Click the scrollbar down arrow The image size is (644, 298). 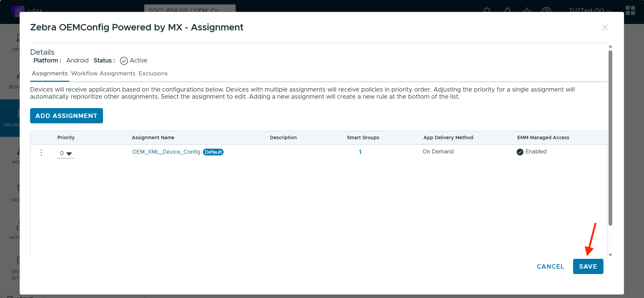[x=610, y=255]
